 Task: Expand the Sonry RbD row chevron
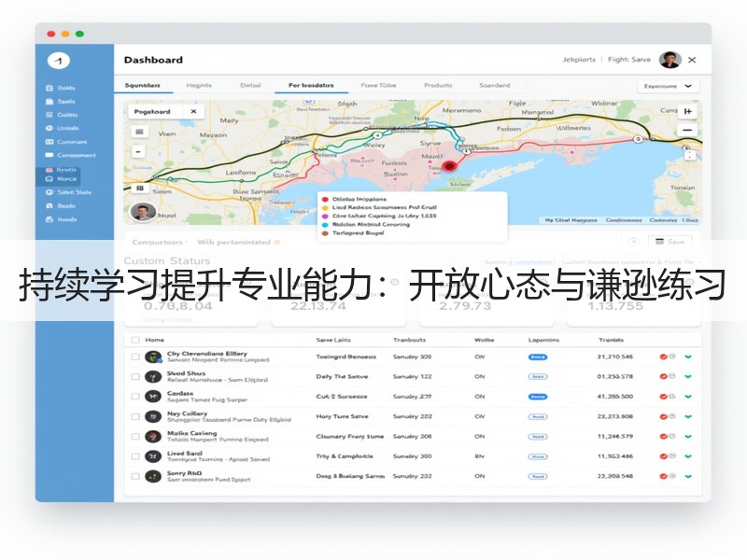(x=688, y=476)
